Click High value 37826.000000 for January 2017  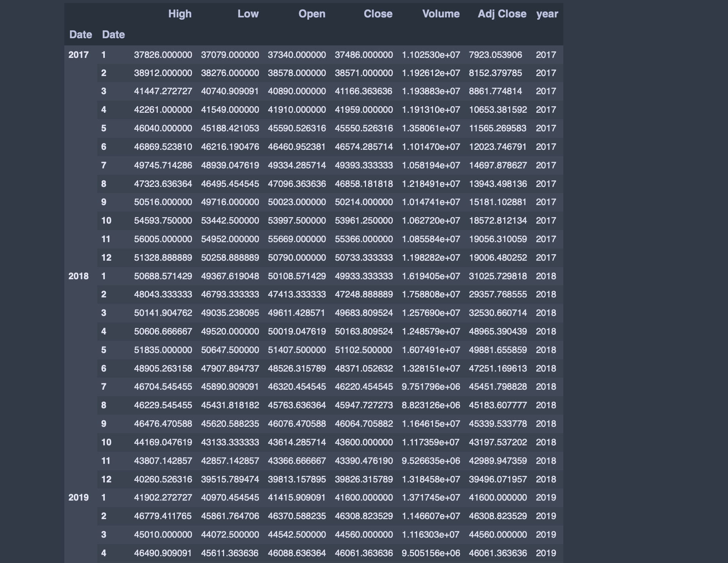163,55
